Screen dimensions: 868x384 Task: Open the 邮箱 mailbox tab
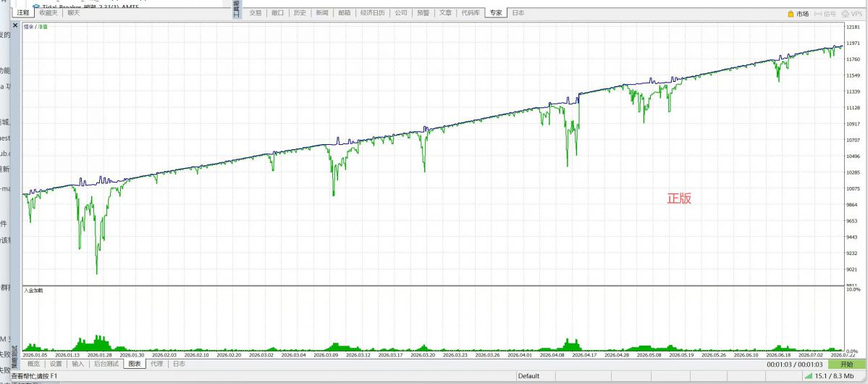click(x=344, y=13)
